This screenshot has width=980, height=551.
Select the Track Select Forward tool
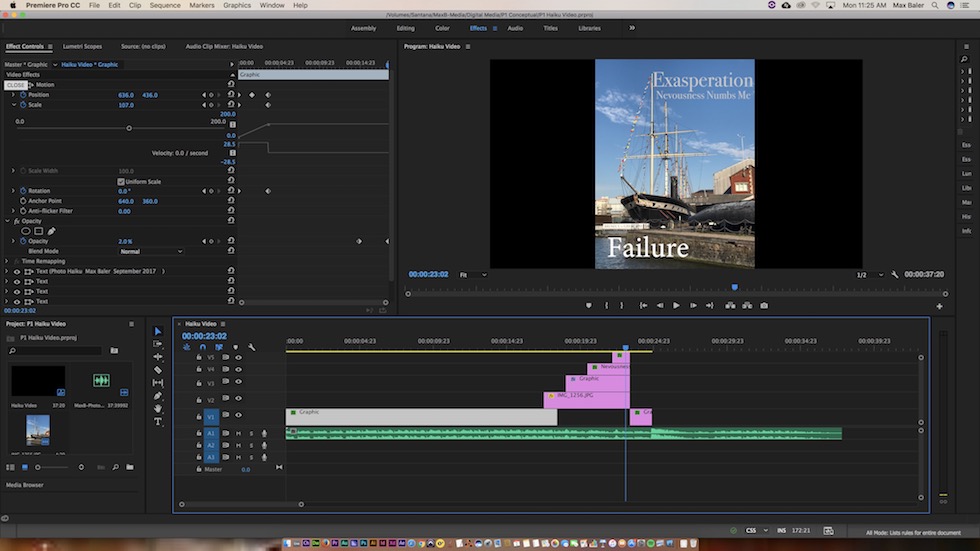(158, 344)
